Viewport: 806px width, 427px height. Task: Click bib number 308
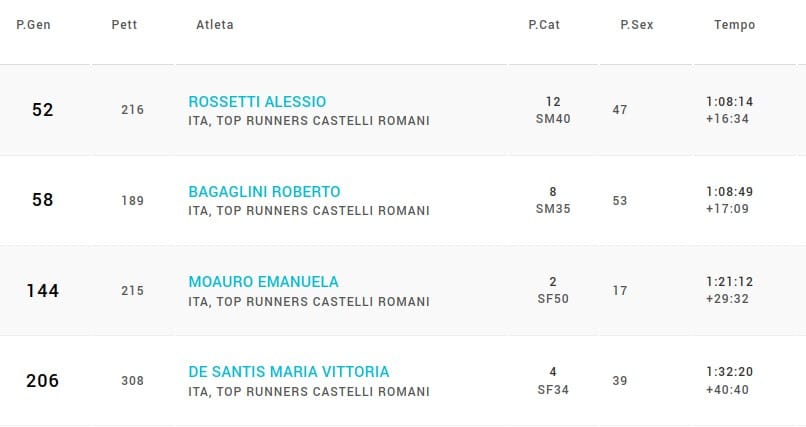tap(132, 381)
